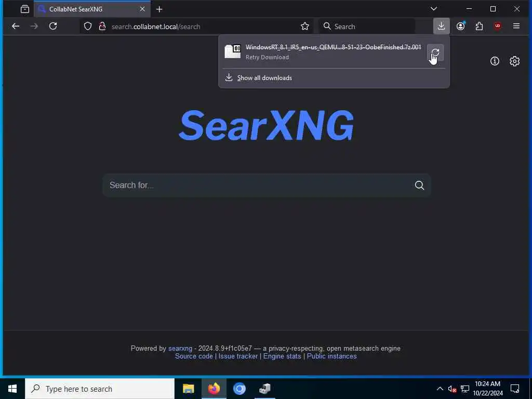Open the Public instances link

coord(331,356)
